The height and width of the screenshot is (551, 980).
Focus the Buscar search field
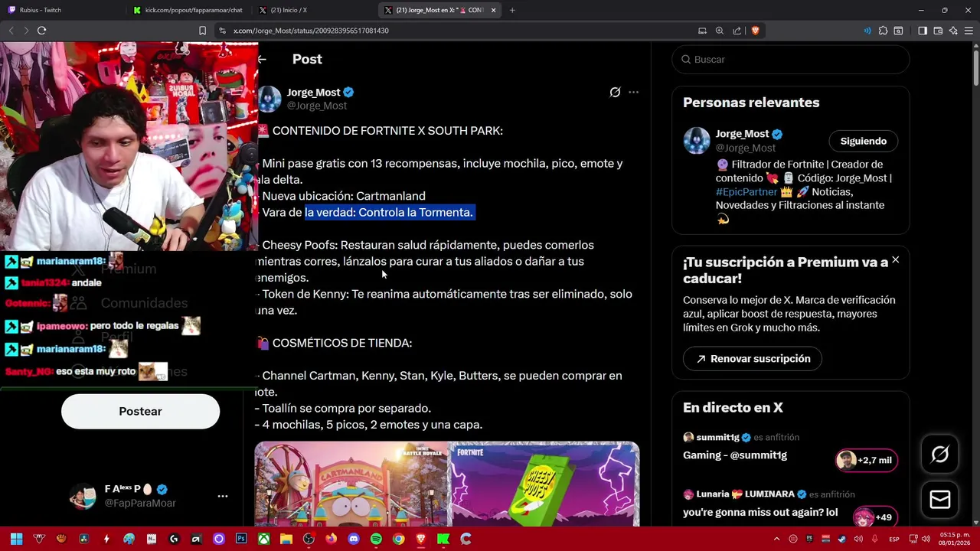point(790,59)
